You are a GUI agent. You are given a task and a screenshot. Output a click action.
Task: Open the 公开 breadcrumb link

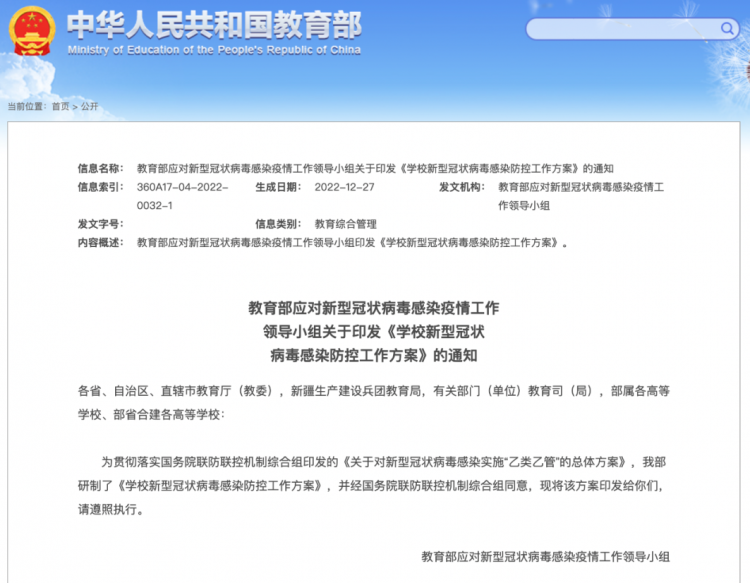[x=89, y=106]
